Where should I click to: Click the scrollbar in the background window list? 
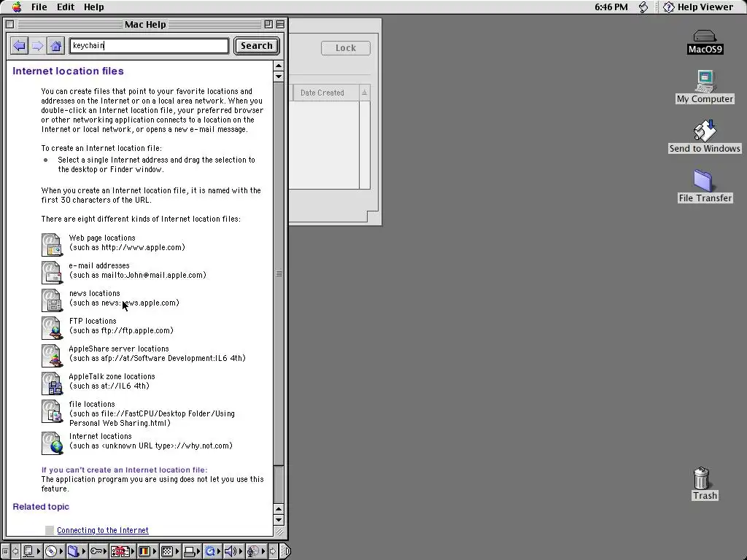point(365,145)
